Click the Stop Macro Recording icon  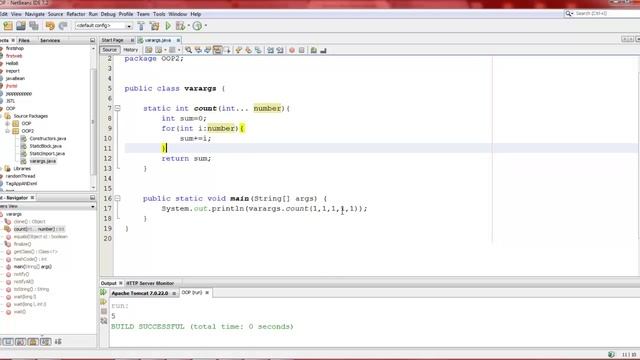click(302, 50)
